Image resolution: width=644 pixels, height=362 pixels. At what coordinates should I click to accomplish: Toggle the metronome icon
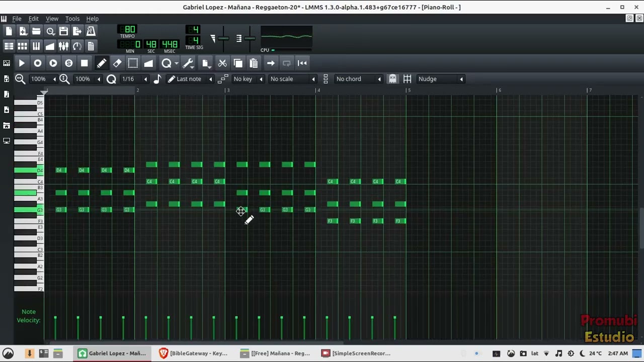(91, 31)
